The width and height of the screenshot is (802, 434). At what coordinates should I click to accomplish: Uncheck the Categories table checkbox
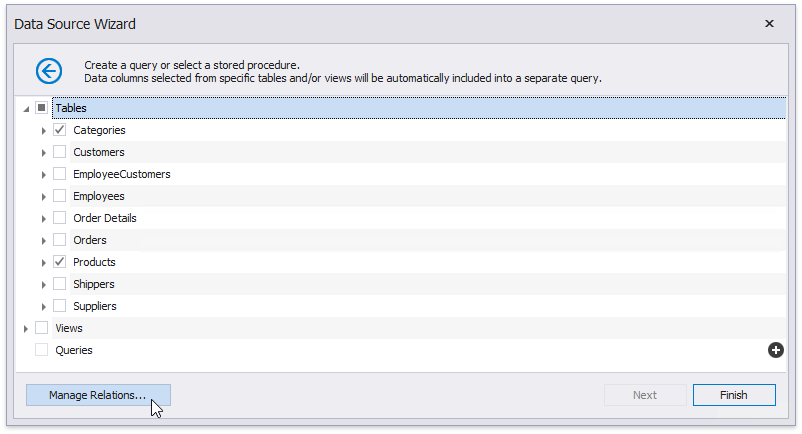point(60,130)
